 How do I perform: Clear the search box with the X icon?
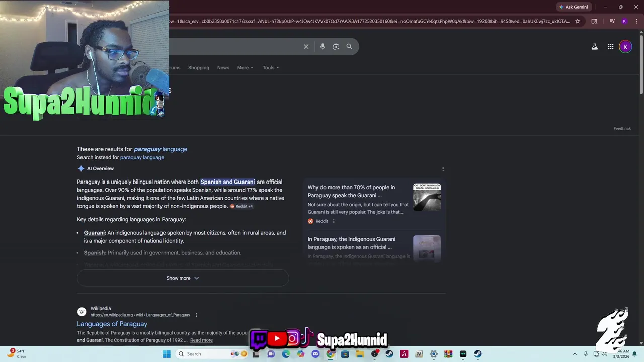[306, 47]
